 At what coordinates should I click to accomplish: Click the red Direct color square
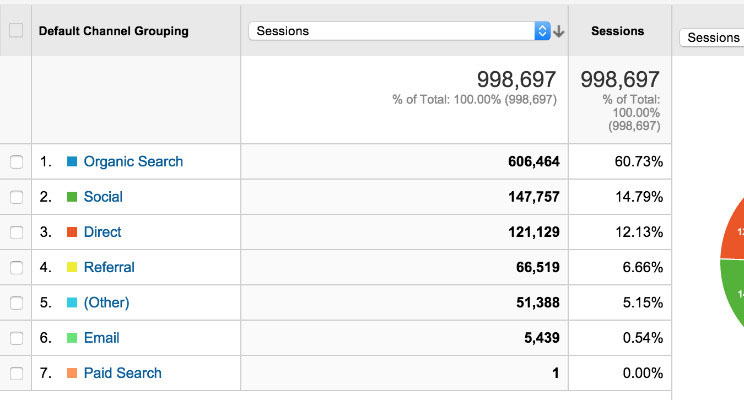pyautogui.click(x=72, y=232)
